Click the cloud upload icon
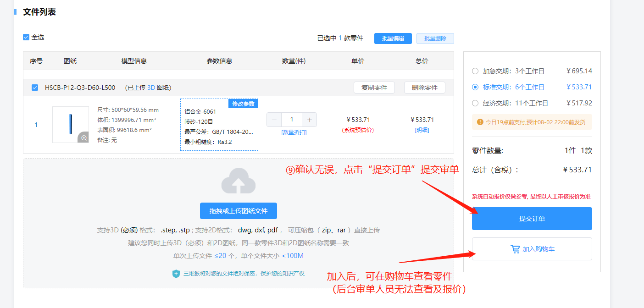 [238, 181]
